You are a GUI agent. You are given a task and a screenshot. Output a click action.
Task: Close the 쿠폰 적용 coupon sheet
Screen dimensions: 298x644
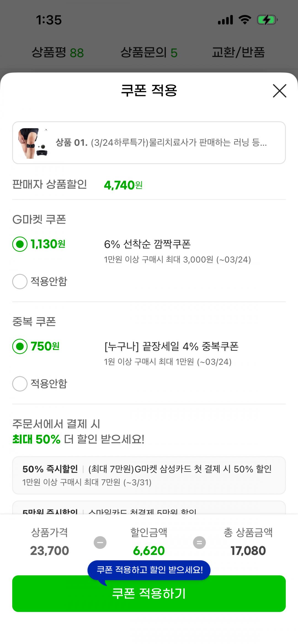click(280, 91)
